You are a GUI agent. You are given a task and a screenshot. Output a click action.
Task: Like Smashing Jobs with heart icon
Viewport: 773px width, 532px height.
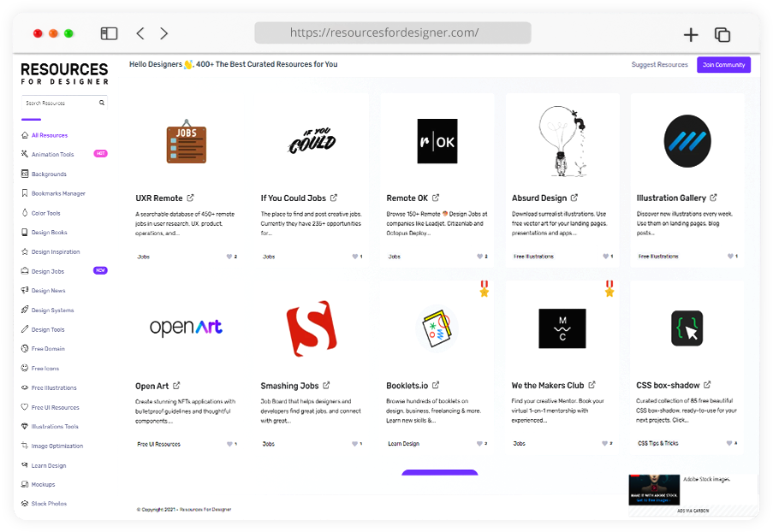355,444
